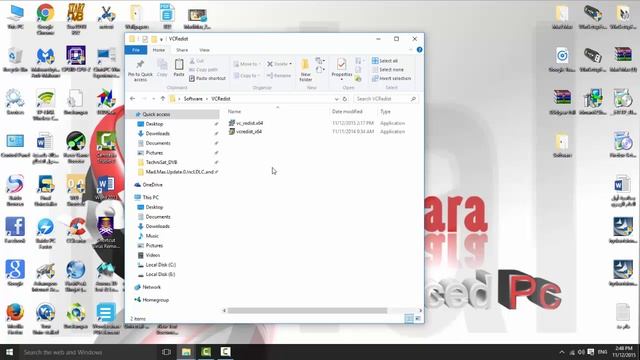The image size is (640, 360).
Task: Switch to the View ribbon tab
Action: pyautogui.click(x=204, y=50)
